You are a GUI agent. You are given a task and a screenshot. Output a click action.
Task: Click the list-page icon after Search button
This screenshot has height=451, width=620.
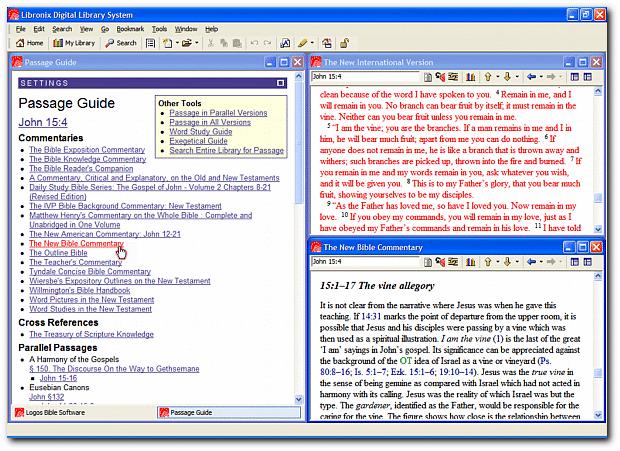(x=150, y=43)
